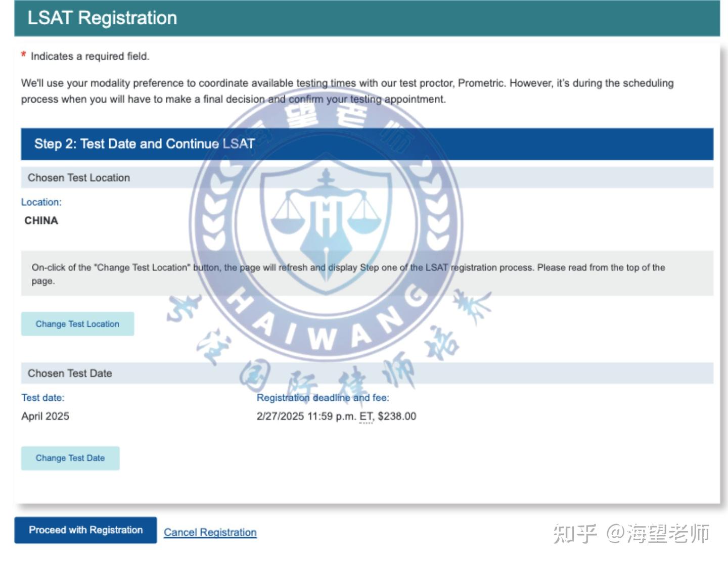This screenshot has width=728, height=563.
Task: Click the April 2025 test date value
Action: pos(45,416)
